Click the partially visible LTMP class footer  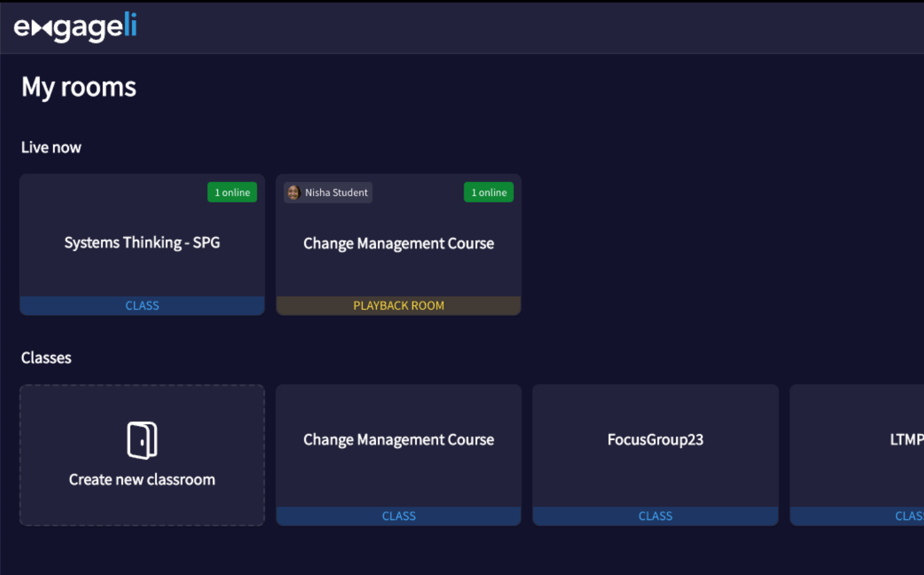[908, 516]
